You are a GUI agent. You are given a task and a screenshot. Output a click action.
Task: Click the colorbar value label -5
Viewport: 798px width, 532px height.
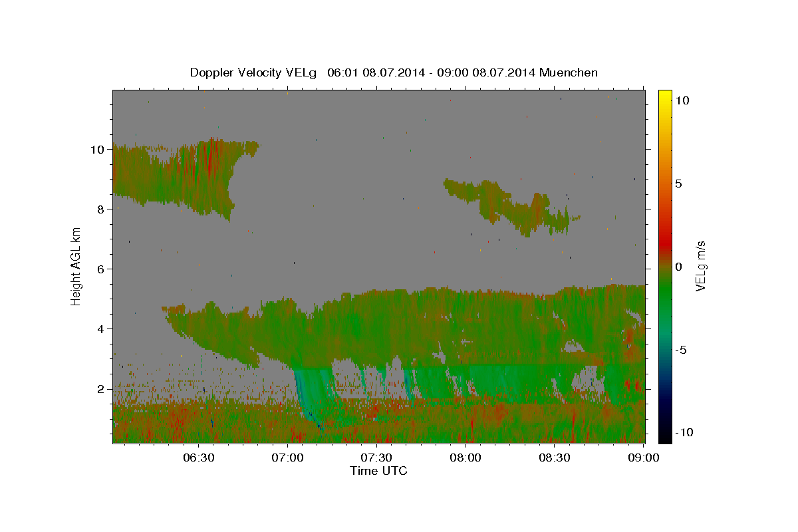(680, 350)
